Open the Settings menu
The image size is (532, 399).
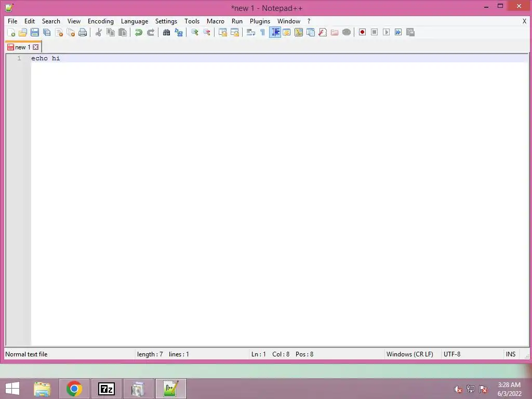point(166,21)
